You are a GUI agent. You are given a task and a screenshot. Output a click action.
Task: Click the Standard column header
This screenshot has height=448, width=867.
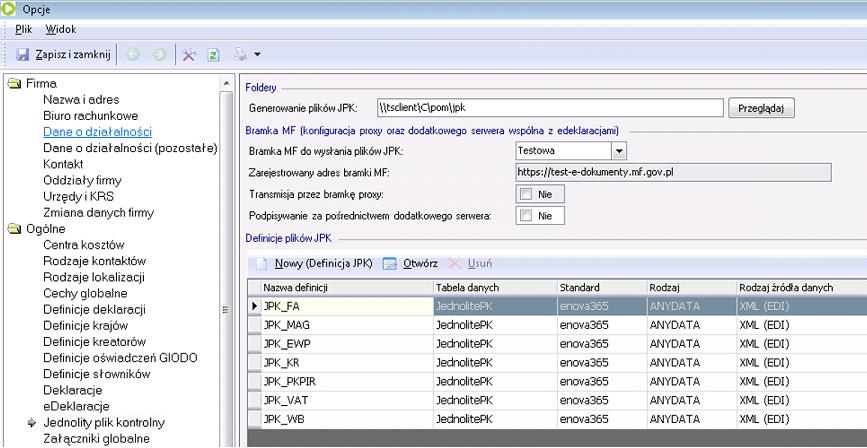click(x=602, y=288)
